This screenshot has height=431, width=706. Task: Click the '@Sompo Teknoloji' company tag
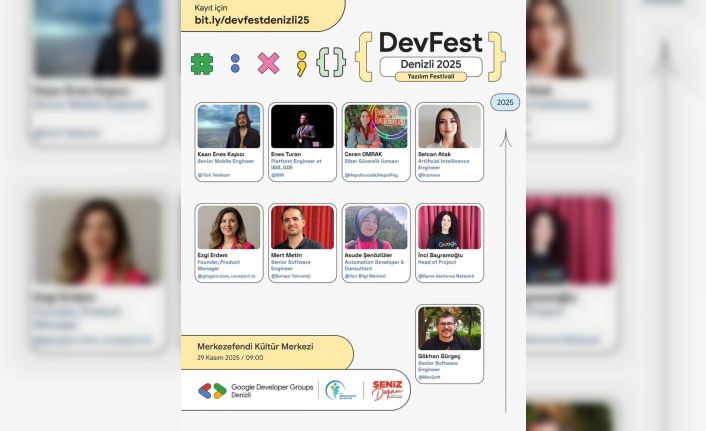pos(291,276)
